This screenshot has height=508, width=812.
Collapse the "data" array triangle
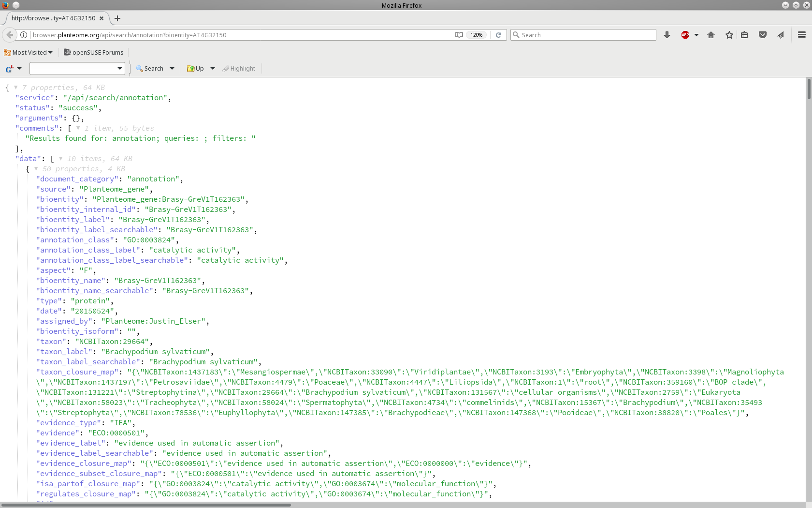coord(60,159)
